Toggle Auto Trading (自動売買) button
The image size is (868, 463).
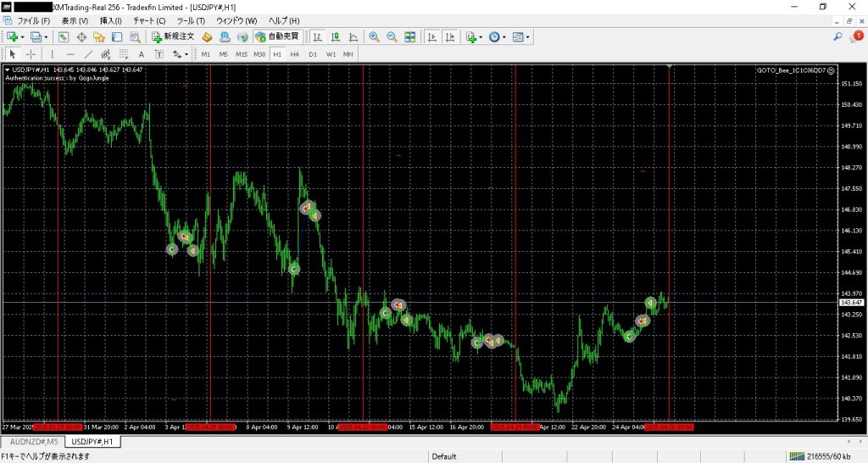(277, 36)
